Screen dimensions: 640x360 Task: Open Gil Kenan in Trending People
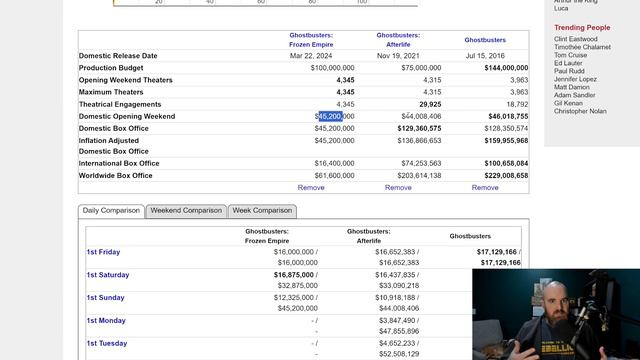click(x=568, y=103)
